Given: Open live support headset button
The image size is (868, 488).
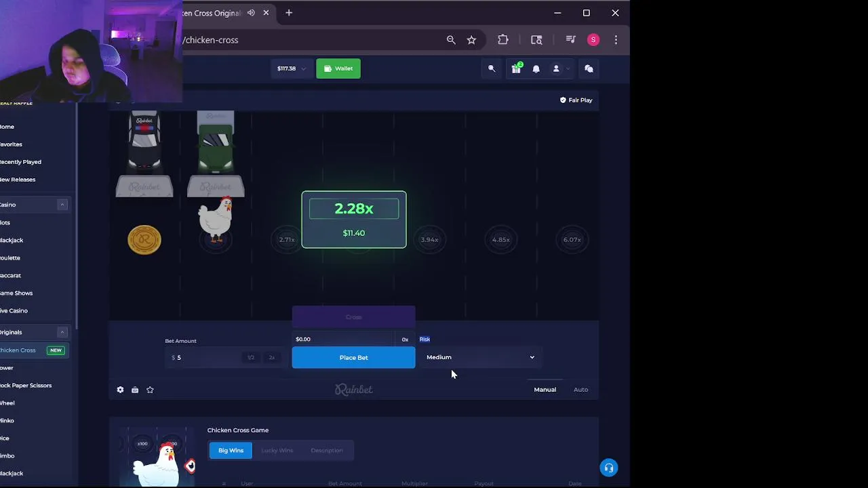Looking at the screenshot, I should (609, 468).
